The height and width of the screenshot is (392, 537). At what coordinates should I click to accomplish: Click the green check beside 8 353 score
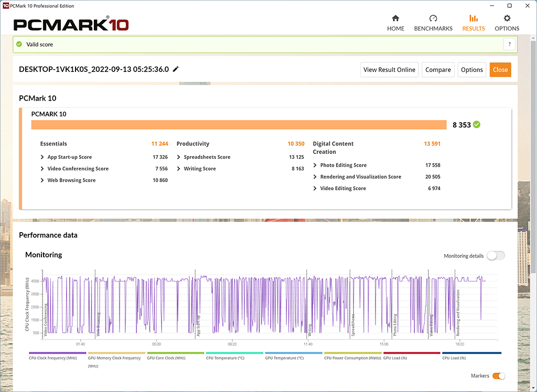pyautogui.click(x=476, y=125)
